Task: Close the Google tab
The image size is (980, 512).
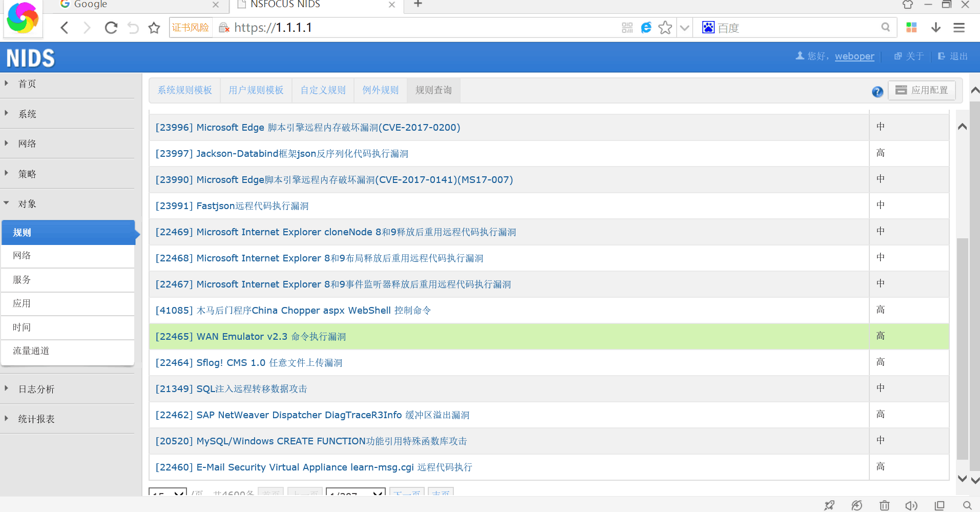Action: (x=216, y=5)
